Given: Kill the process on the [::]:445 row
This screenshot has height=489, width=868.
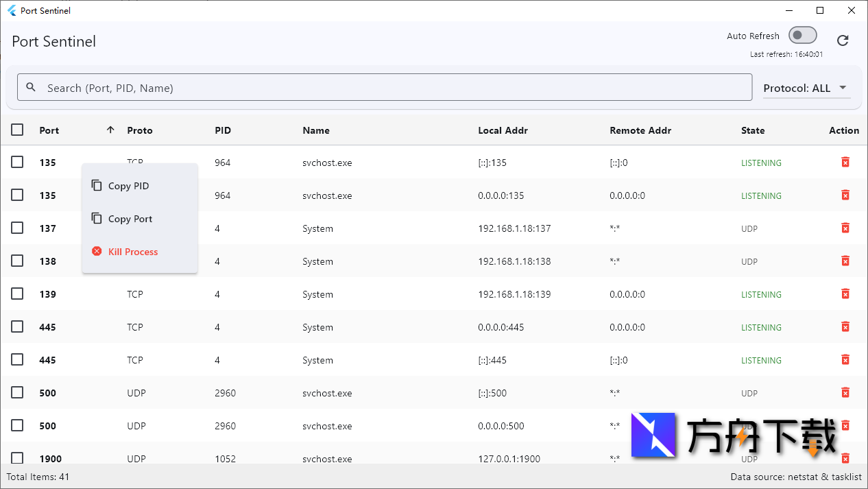Looking at the screenshot, I should pyautogui.click(x=845, y=359).
